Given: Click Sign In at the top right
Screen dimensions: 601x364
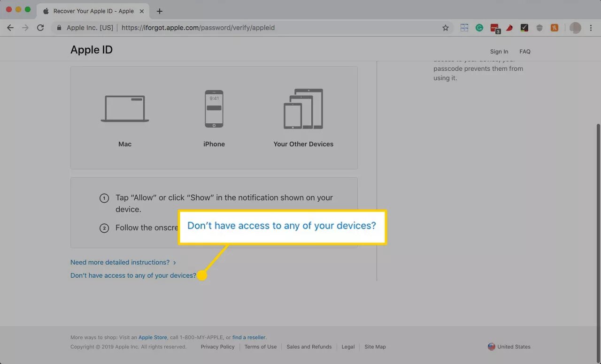Looking at the screenshot, I should 499,52.
